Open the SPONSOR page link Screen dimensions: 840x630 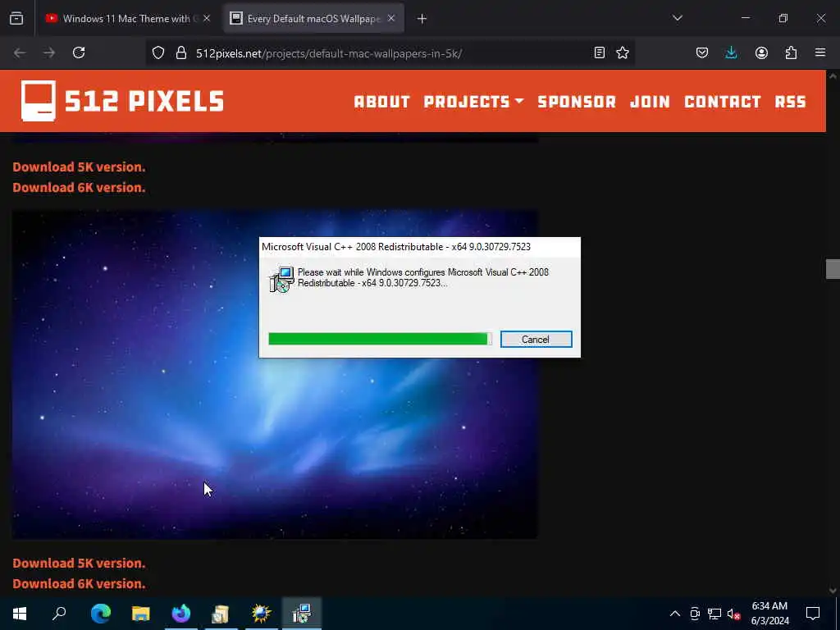(577, 102)
